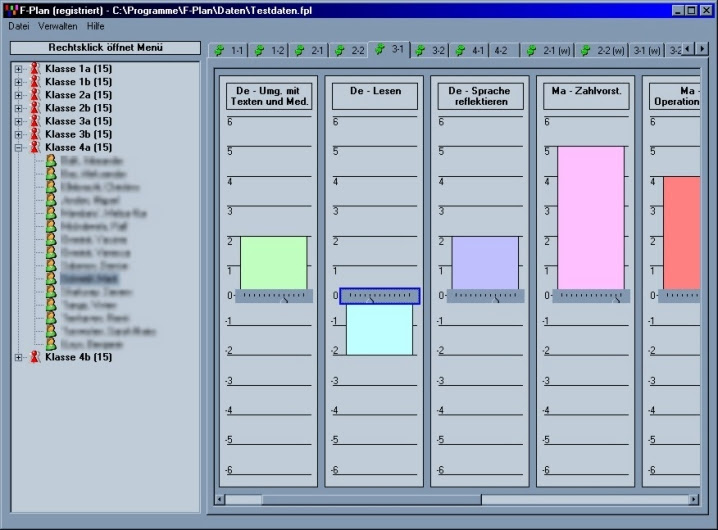Open the Verwalten menu
This screenshot has height=530, width=718.
(58, 27)
